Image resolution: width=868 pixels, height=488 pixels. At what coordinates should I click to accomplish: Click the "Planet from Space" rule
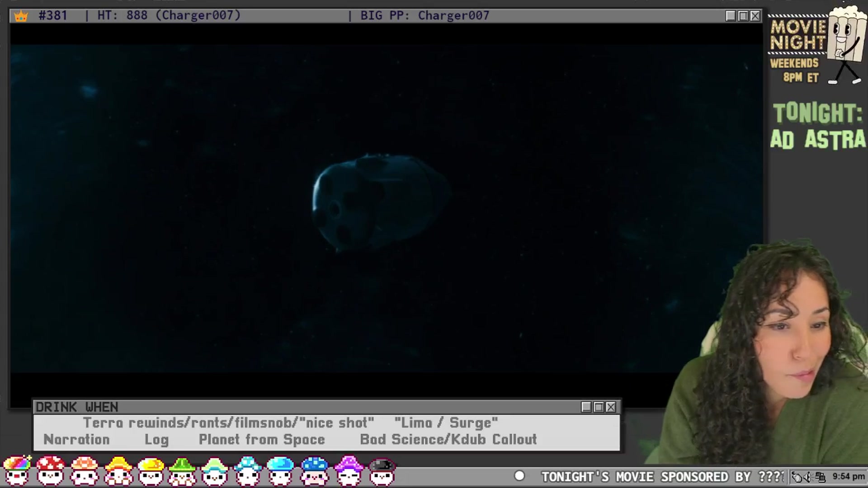[262, 440]
